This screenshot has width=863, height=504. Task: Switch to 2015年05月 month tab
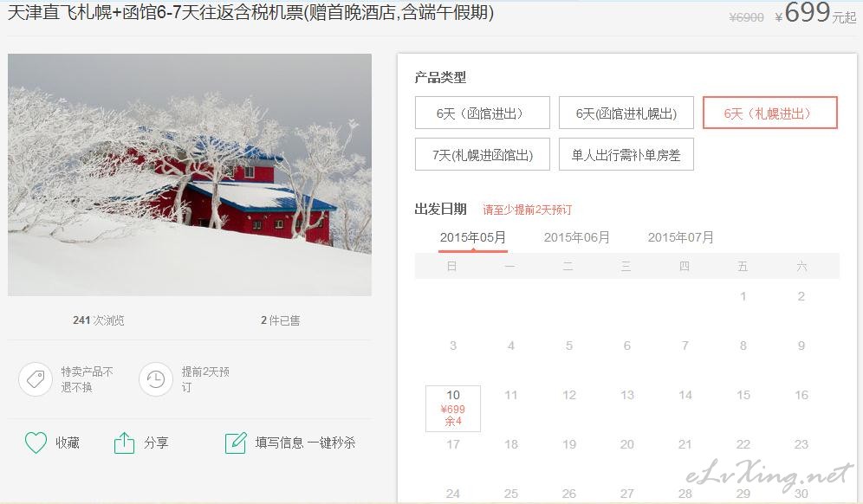pos(473,237)
